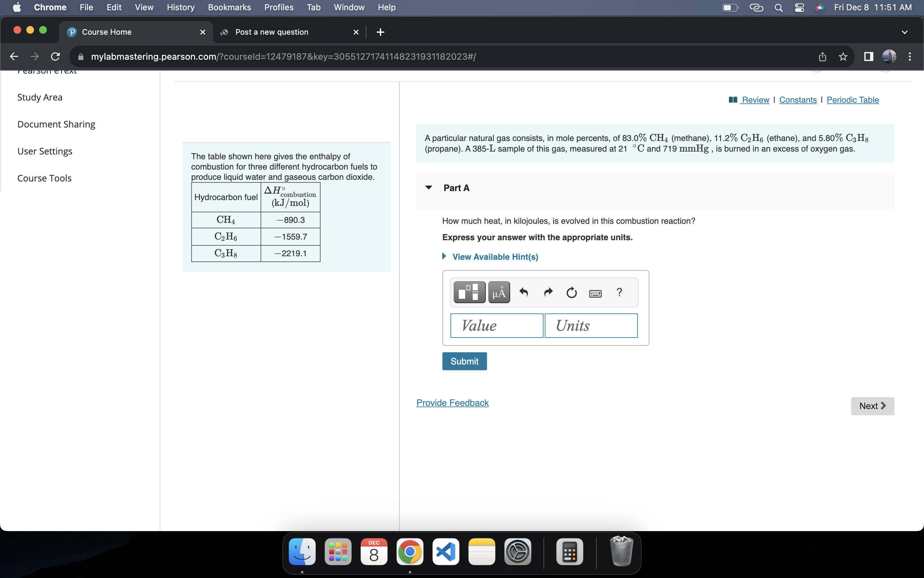
Task: Click the share icon in address bar
Action: pos(822,57)
